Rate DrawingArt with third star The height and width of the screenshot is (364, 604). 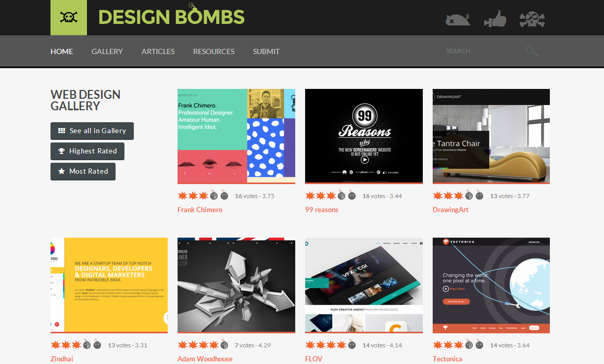(x=458, y=196)
